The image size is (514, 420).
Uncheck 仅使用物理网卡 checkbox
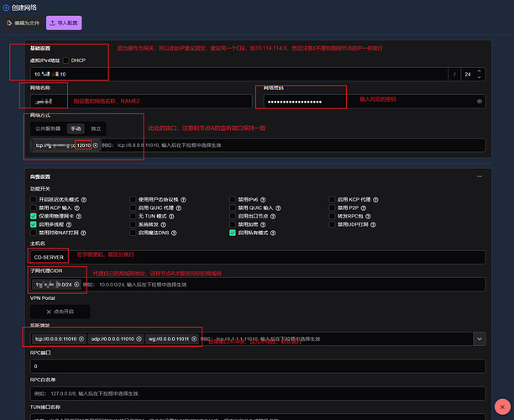34,216
